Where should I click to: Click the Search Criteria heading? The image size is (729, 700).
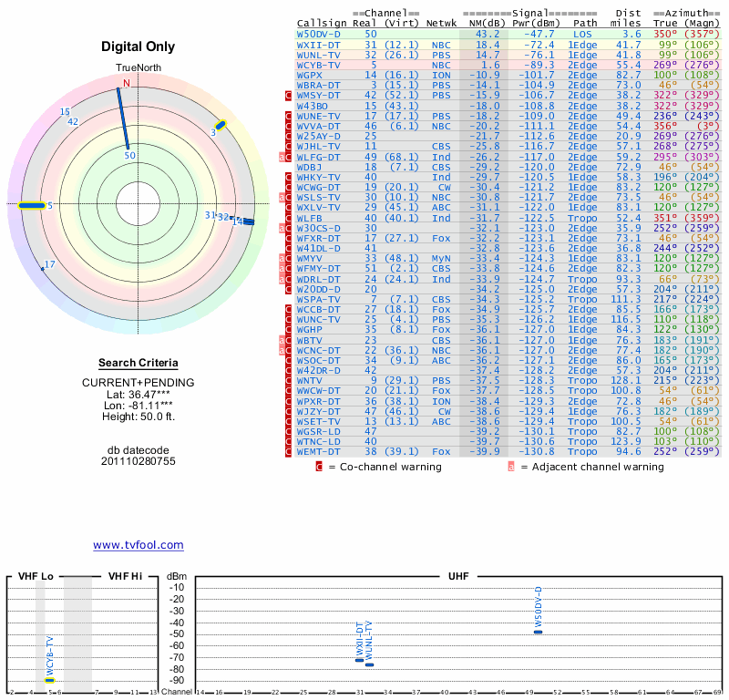138,363
